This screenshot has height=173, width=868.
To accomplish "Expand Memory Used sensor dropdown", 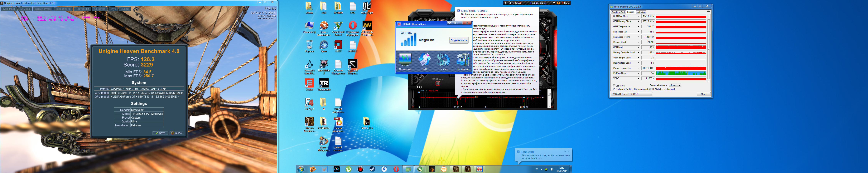I will (638, 42).
